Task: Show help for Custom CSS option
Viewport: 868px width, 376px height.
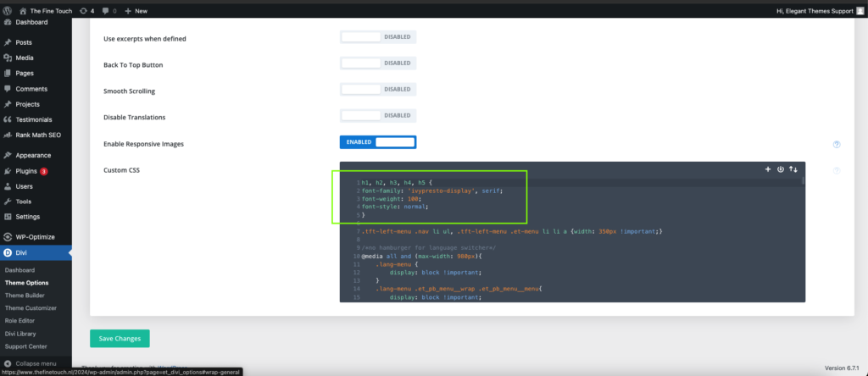Action: 837,171
